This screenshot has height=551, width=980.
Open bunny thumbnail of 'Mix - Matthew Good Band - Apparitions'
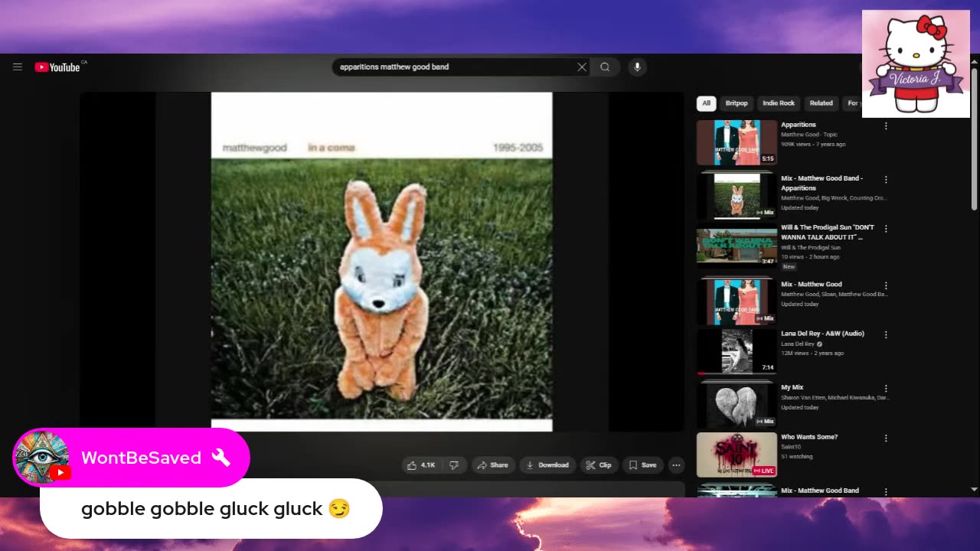[x=737, y=196]
